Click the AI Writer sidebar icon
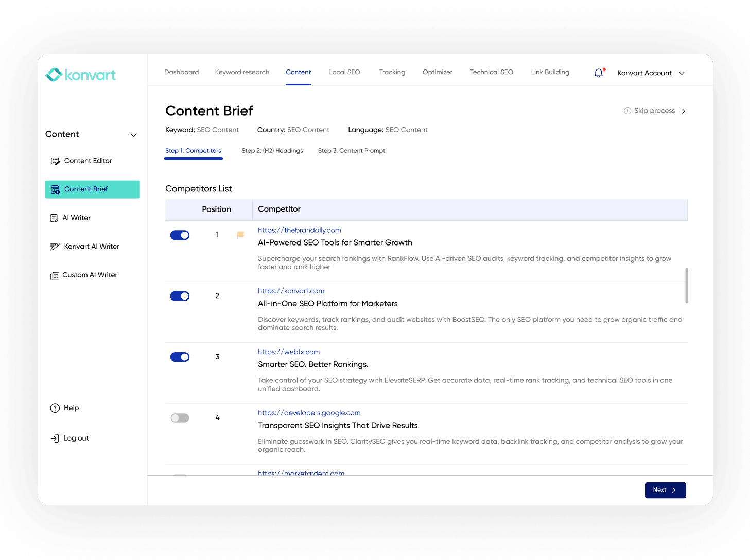Screen dimensions: 750x560 55,218
